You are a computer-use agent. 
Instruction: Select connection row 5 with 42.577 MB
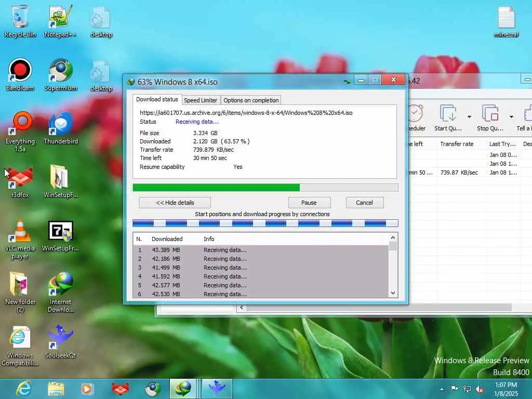click(261, 285)
